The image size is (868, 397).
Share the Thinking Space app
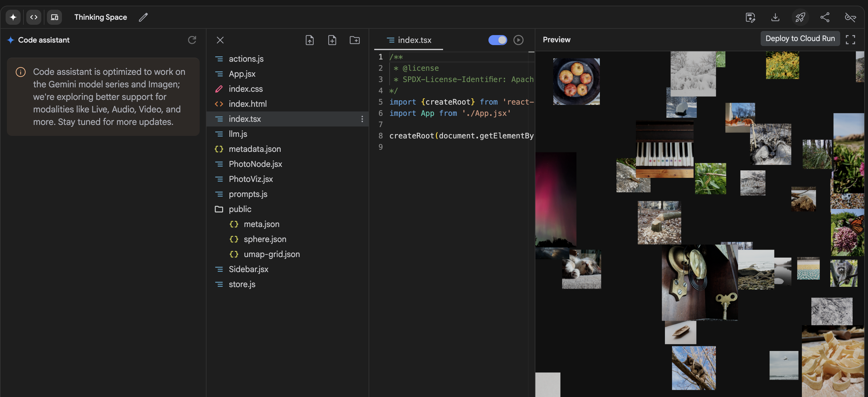[x=825, y=17]
